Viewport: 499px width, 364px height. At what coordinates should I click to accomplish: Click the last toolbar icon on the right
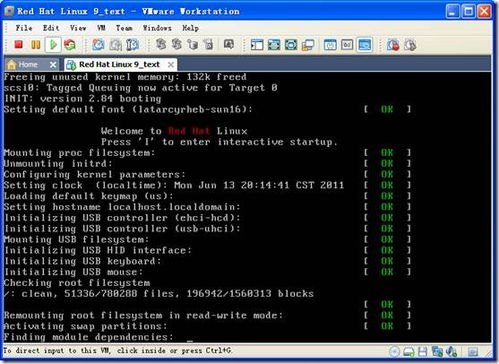pos(410,45)
